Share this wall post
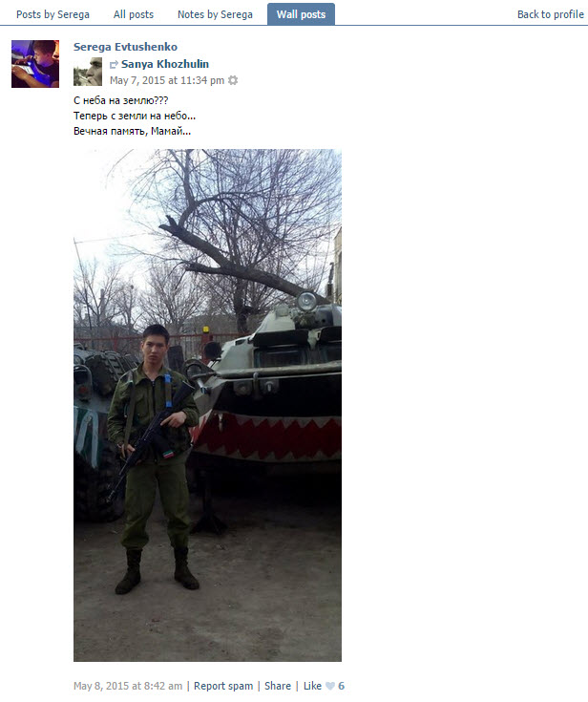 [x=278, y=686]
